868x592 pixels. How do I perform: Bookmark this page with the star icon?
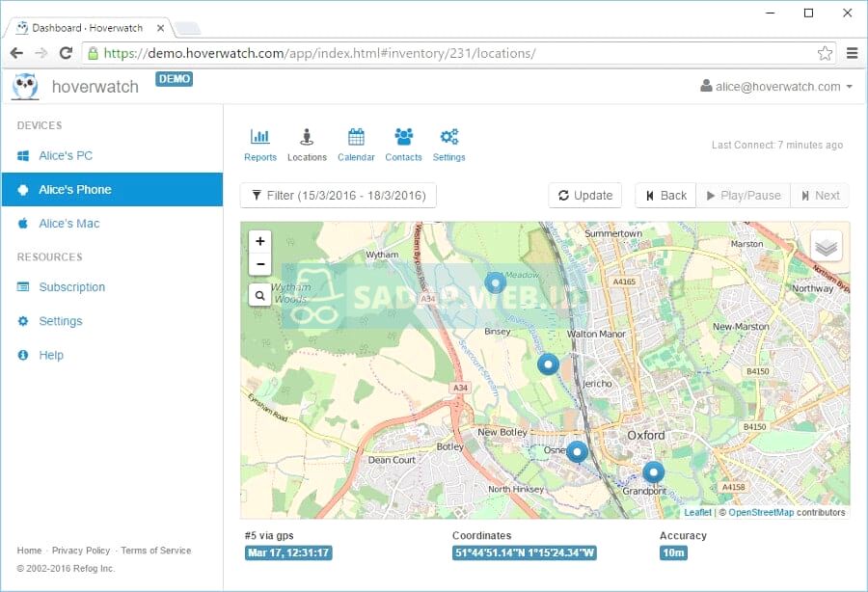coord(825,53)
